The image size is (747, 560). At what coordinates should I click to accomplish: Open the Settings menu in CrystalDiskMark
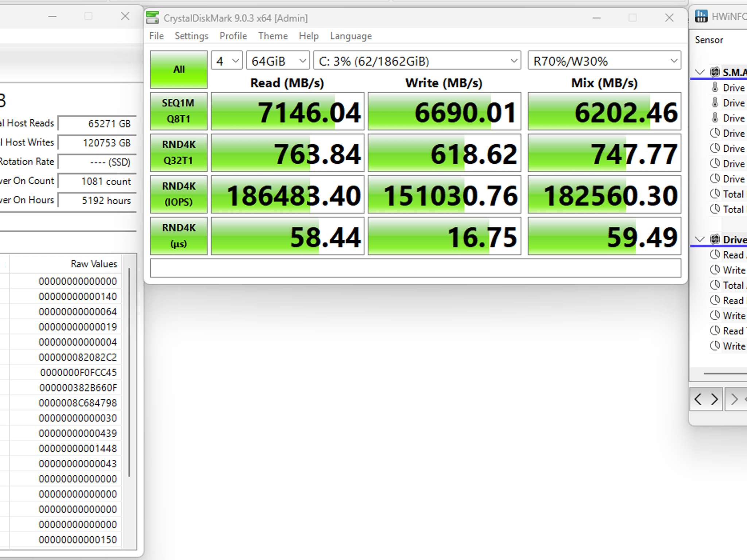pos(191,36)
